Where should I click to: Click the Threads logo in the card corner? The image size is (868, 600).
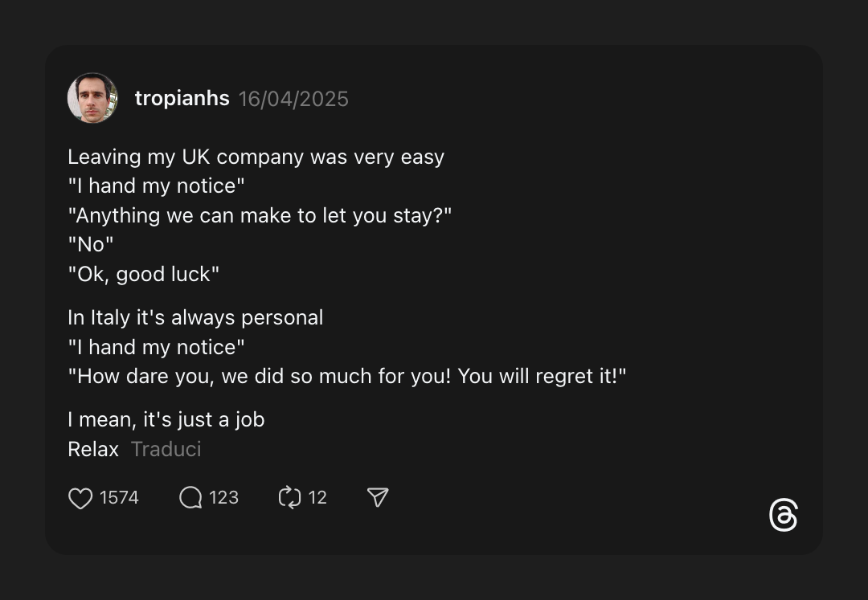pyautogui.click(x=783, y=515)
